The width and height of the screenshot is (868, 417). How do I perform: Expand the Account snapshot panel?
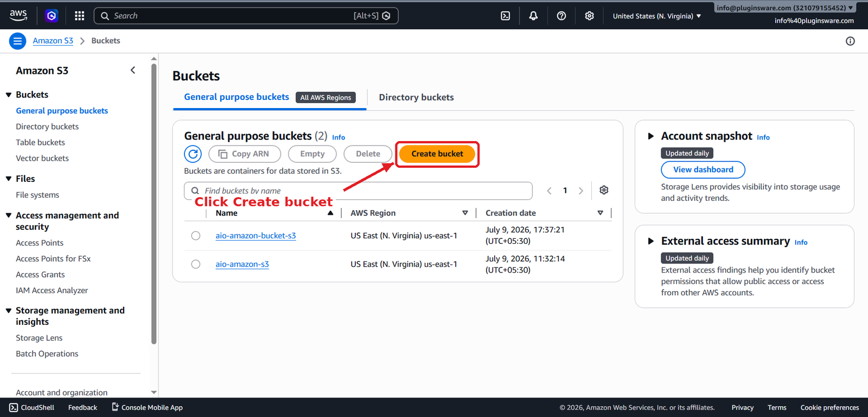point(651,136)
